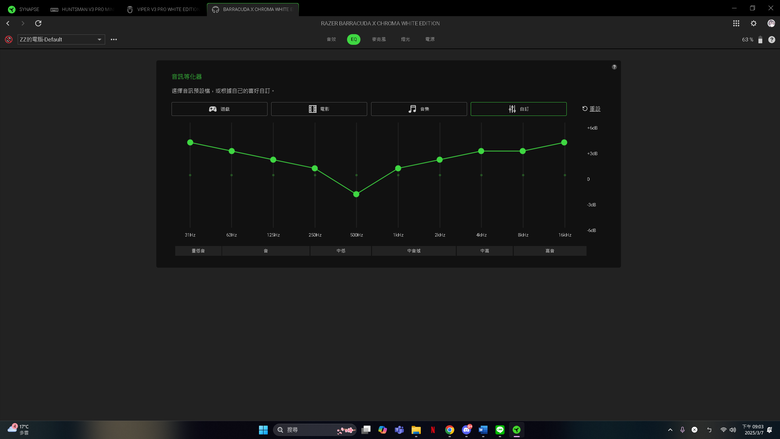Open Synapse settings gear

(x=754, y=23)
